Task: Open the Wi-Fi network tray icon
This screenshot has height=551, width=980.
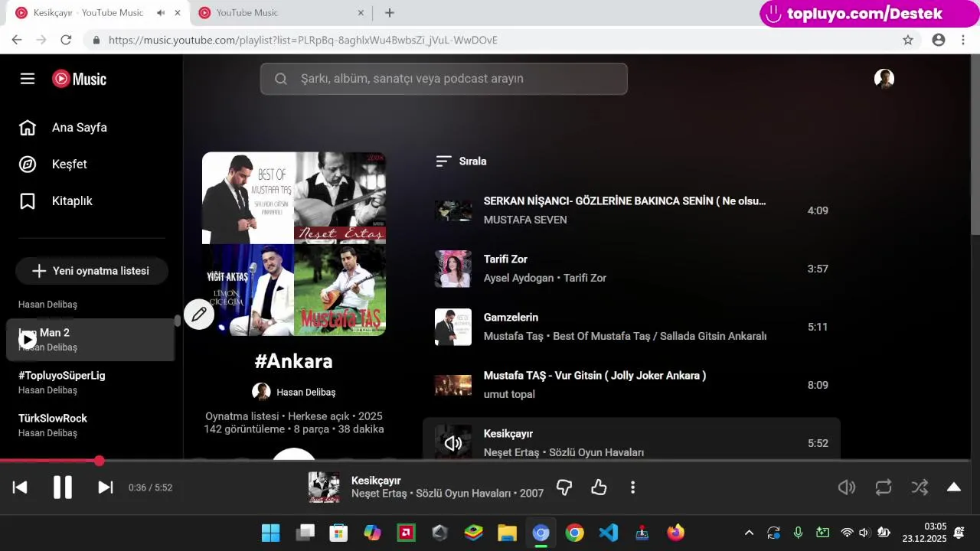Action: tap(847, 533)
